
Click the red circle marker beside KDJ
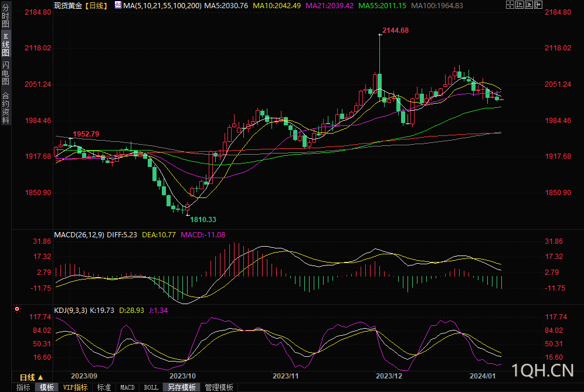coord(17,309)
